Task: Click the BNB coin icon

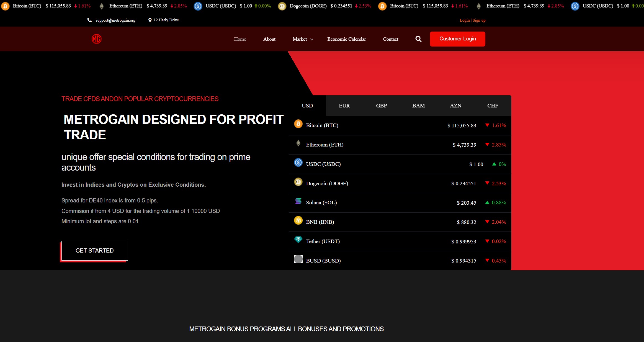Action: [298, 220]
